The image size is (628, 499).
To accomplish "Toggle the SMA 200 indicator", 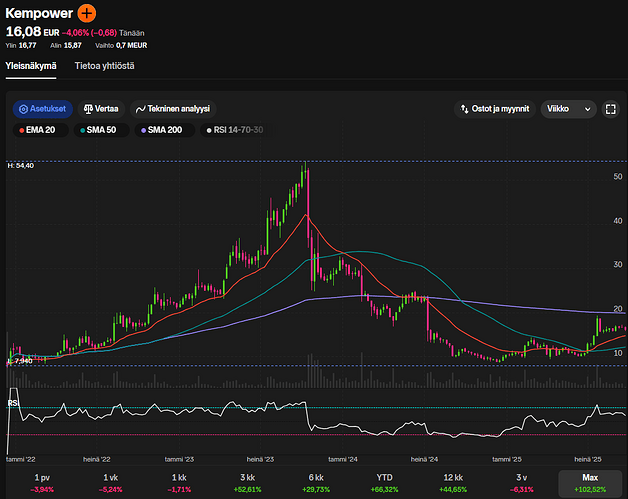I will 166,130.
